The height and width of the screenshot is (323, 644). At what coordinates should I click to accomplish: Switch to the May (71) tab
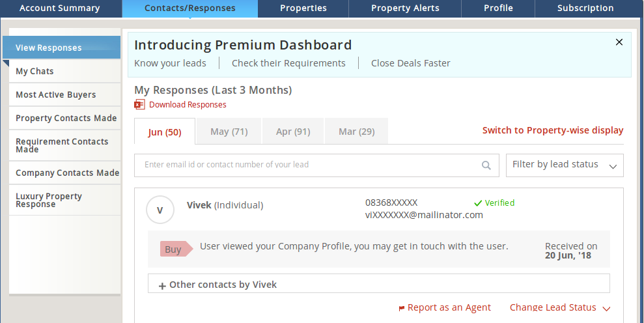point(229,132)
